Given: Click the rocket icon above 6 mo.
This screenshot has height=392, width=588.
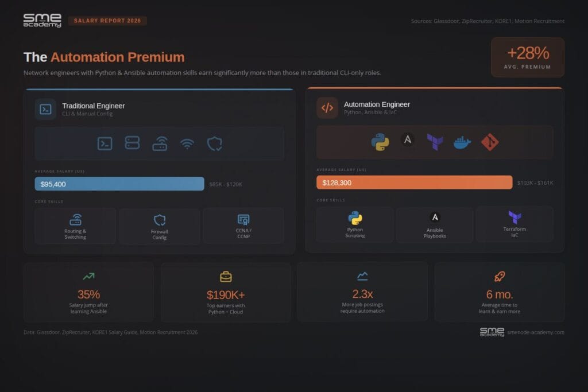Looking at the screenshot, I should click(x=500, y=277).
